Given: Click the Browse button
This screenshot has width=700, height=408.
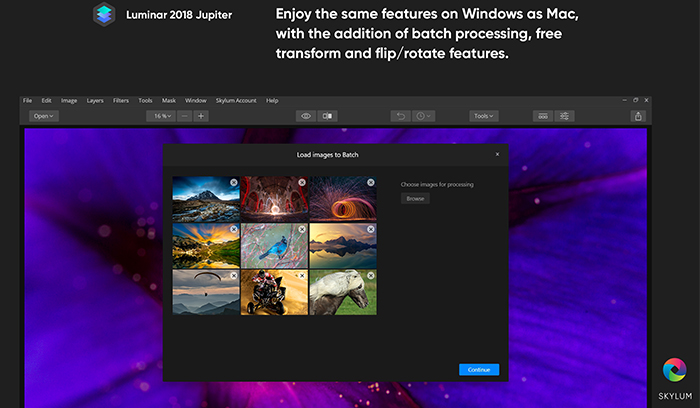Looking at the screenshot, I should coord(415,199).
